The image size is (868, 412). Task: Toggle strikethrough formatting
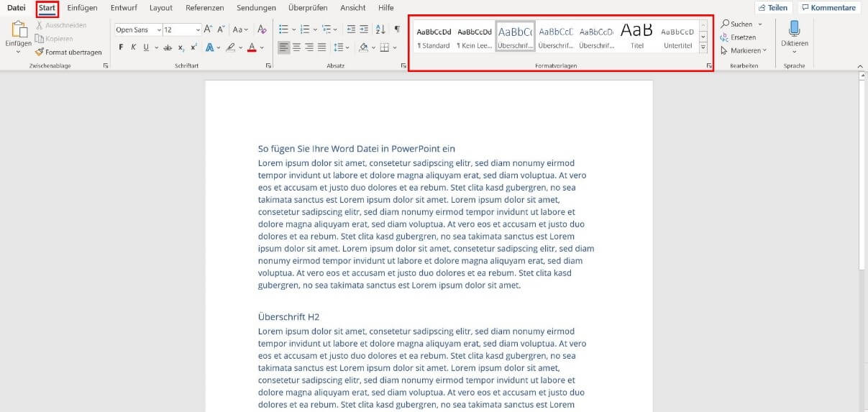(x=168, y=47)
